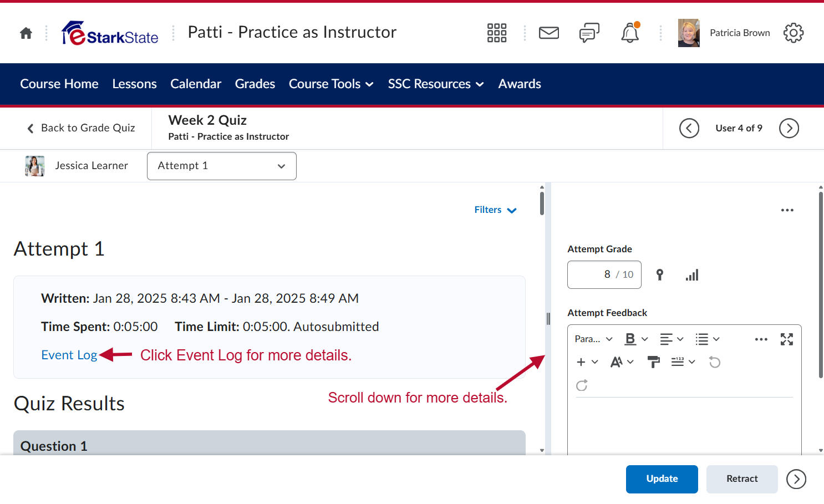Viewport: 824px width, 504px height.
Task: Expand the Filters dropdown
Action: tap(495, 210)
